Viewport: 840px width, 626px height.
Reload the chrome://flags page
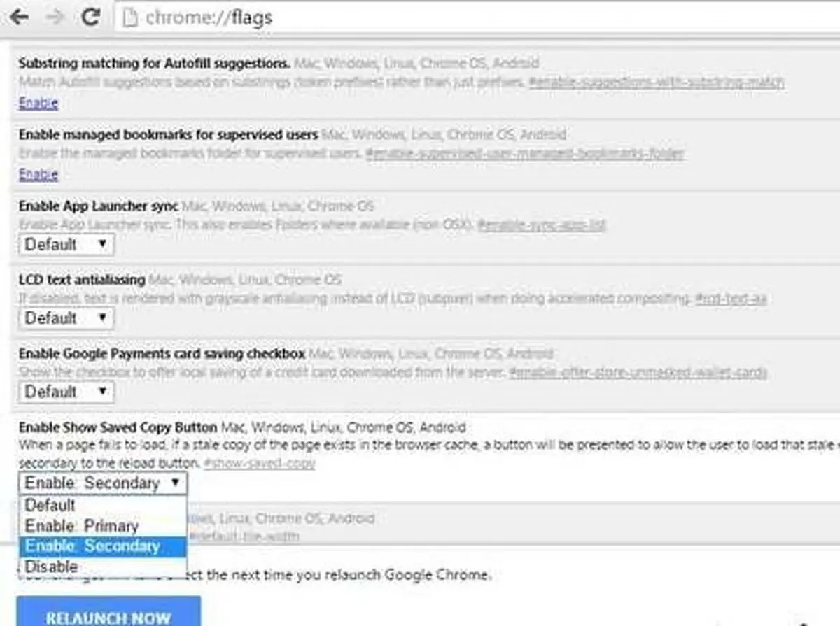[91, 16]
